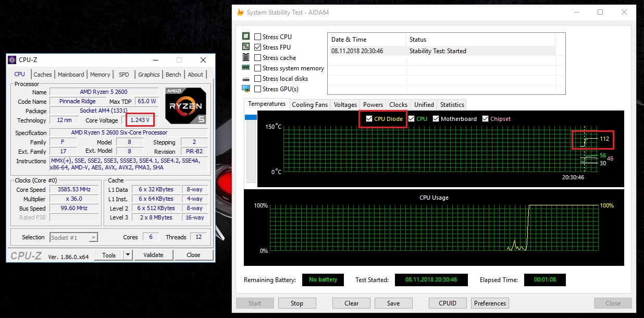
Task: Open the Bench tab in CPU-Z
Action: coord(174,75)
